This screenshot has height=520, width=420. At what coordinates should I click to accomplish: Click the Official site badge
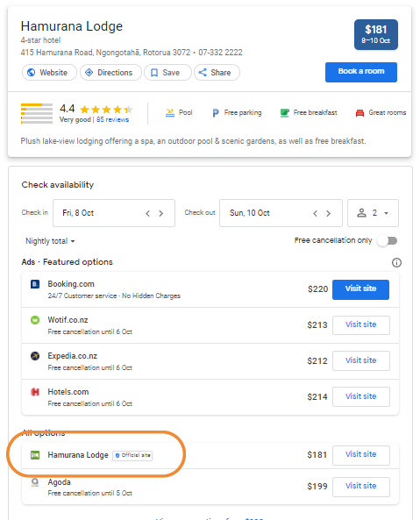coord(132,455)
